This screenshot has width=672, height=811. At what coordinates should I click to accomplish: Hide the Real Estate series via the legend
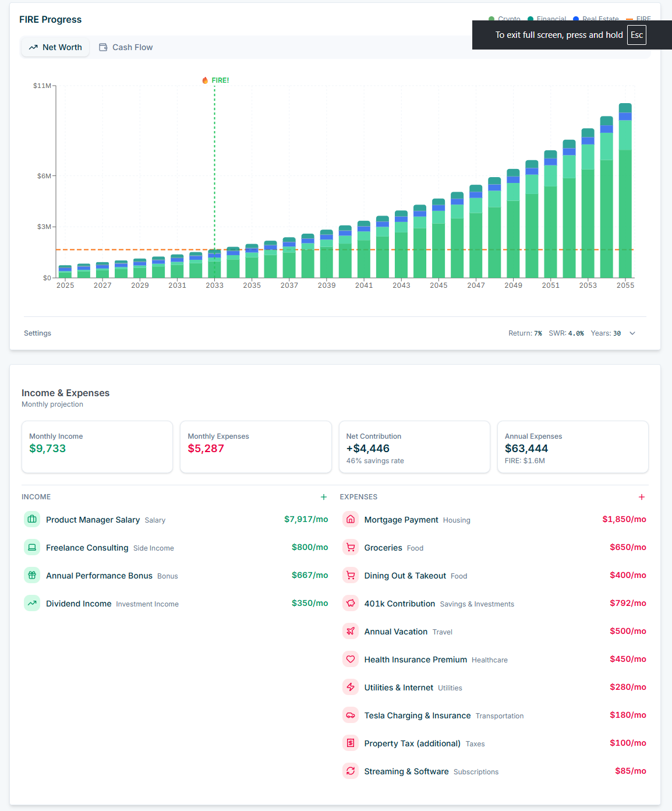(596, 19)
